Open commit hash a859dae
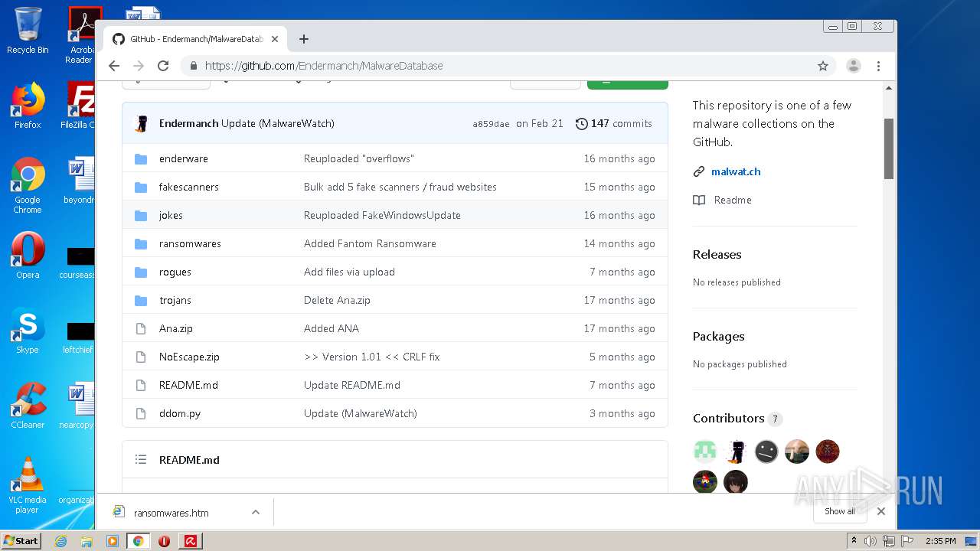The width and height of the screenshot is (980, 551). point(491,124)
